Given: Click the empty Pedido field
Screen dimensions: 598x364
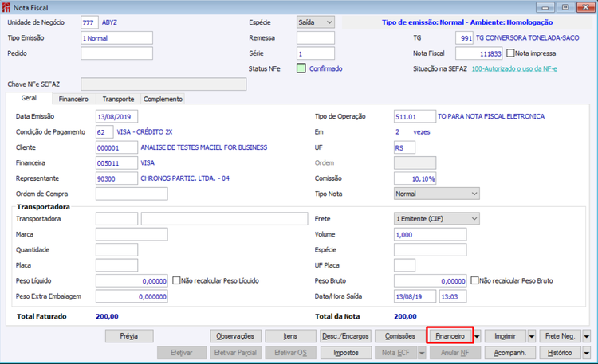Looking at the screenshot, I should coord(116,53).
